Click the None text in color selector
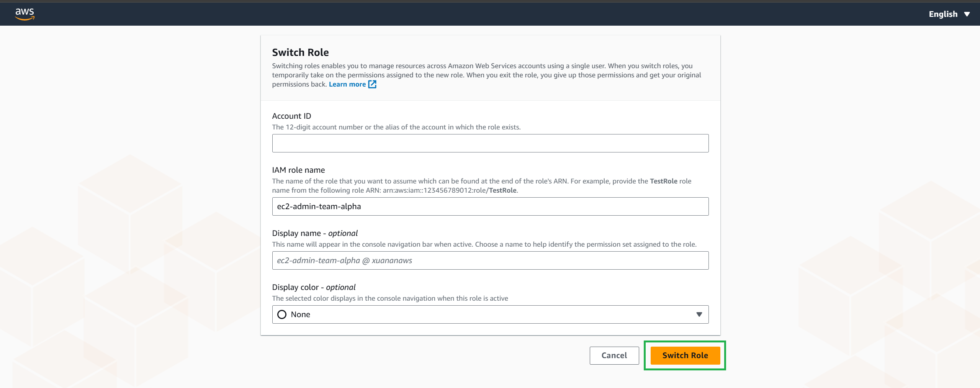The width and height of the screenshot is (980, 388). (300, 314)
